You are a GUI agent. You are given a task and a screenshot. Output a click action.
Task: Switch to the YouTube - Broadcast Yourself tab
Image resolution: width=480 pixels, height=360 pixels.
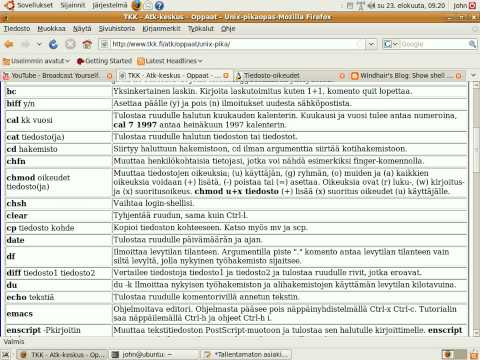[x=55, y=76]
